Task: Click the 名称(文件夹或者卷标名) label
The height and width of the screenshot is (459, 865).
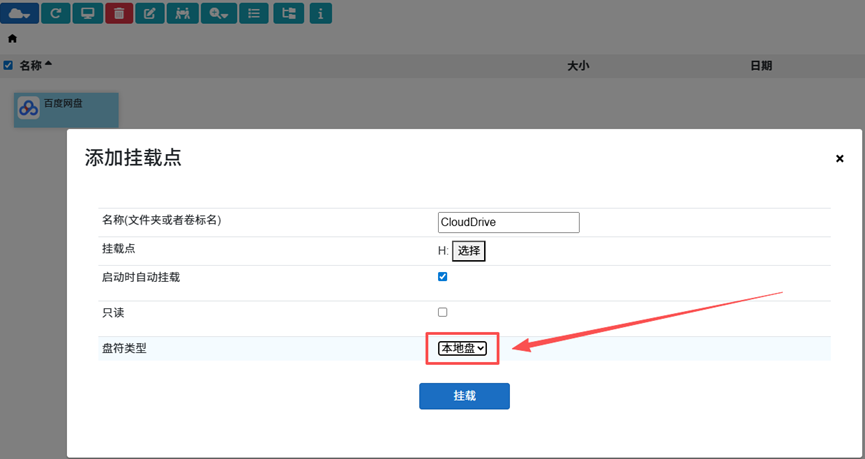Action: [x=162, y=220]
